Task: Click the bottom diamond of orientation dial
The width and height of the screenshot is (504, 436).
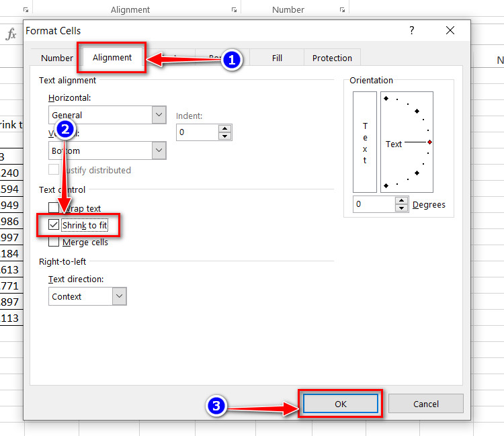Action: (386, 185)
